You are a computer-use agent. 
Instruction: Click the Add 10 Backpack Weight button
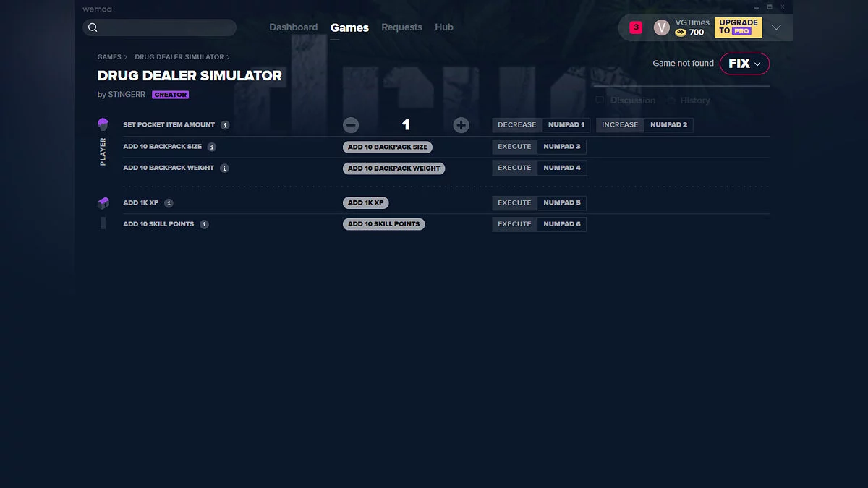click(393, 168)
